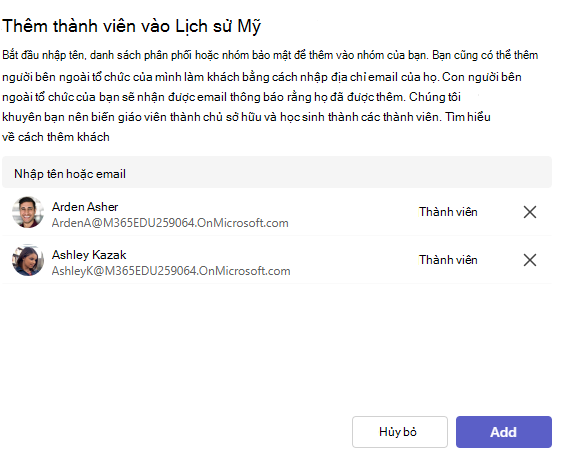Click the heading Thêm thành viên vào Lịch sử Mỹ

[131, 26]
